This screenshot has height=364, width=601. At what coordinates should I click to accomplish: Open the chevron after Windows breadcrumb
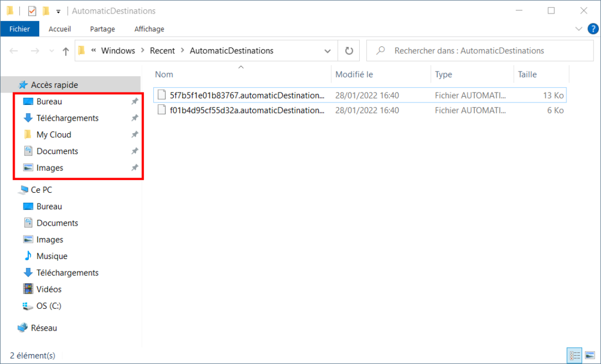(x=143, y=50)
